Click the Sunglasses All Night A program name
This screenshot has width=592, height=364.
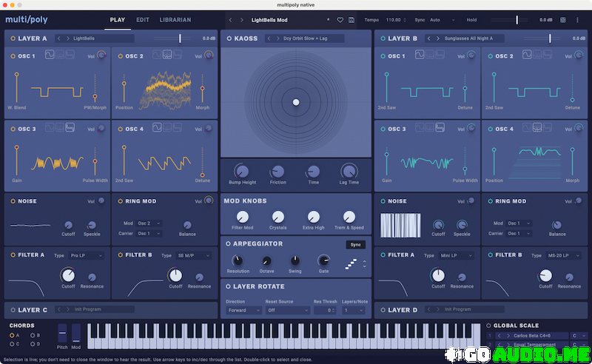pyautogui.click(x=468, y=38)
